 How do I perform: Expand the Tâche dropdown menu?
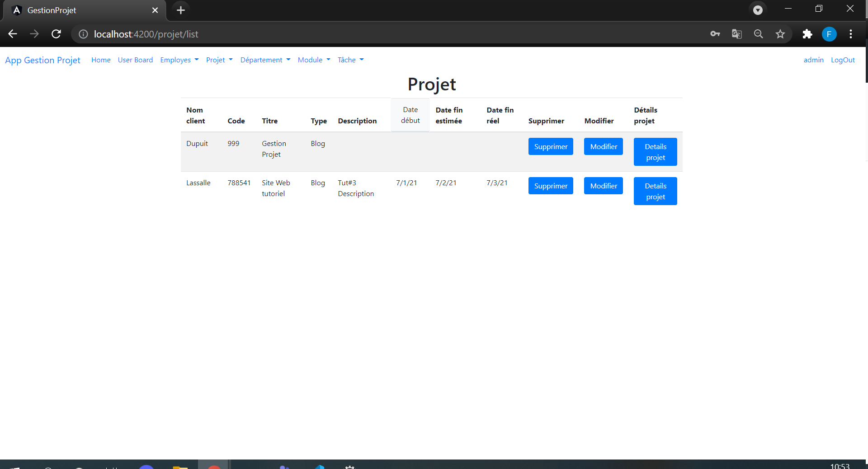[x=350, y=60]
